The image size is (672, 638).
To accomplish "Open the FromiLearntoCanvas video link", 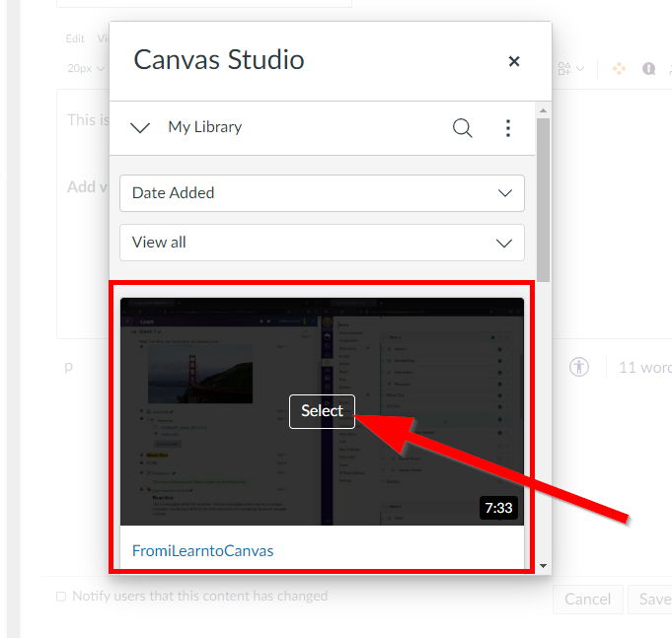I will 202,550.
